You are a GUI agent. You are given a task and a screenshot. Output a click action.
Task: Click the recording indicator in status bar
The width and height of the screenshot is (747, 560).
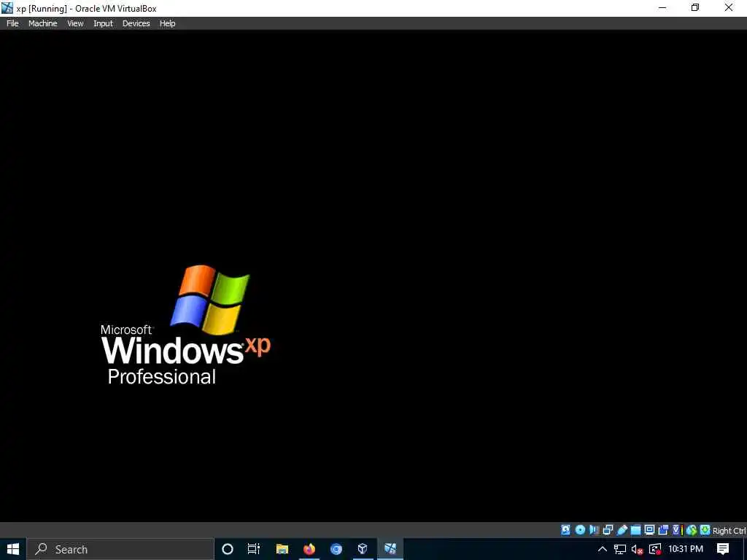[663, 529]
